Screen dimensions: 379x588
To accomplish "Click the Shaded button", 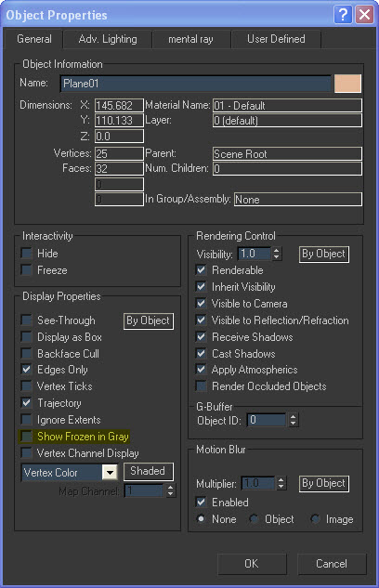I will 149,471.
